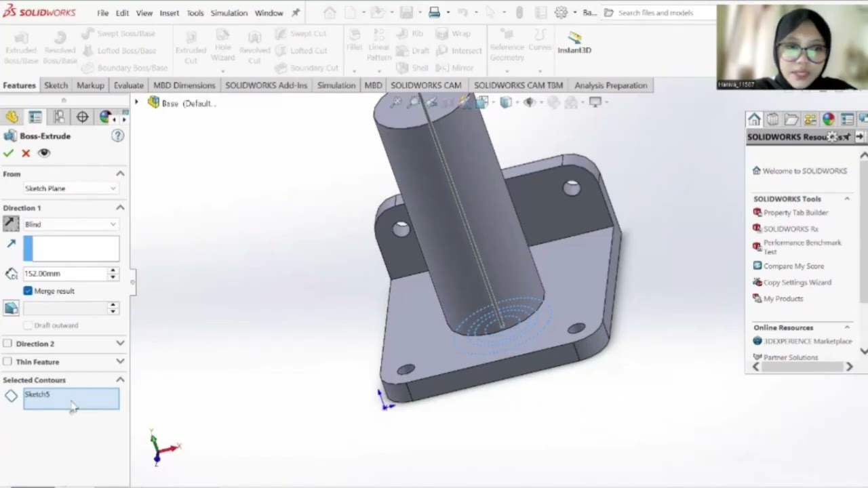
Task: Switch to the Analysis Preparation tab
Action: point(610,85)
